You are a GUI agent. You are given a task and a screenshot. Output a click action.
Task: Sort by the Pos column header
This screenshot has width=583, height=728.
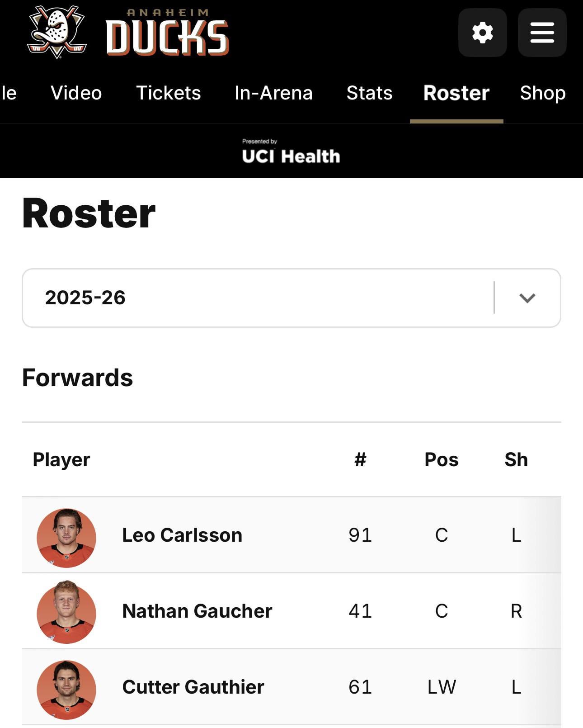pos(441,460)
